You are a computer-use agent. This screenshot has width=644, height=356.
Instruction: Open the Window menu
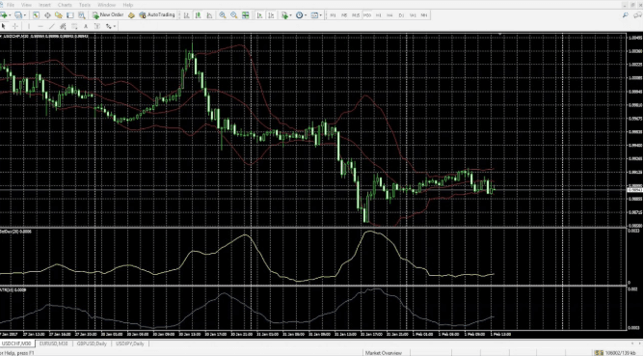click(x=106, y=5)
